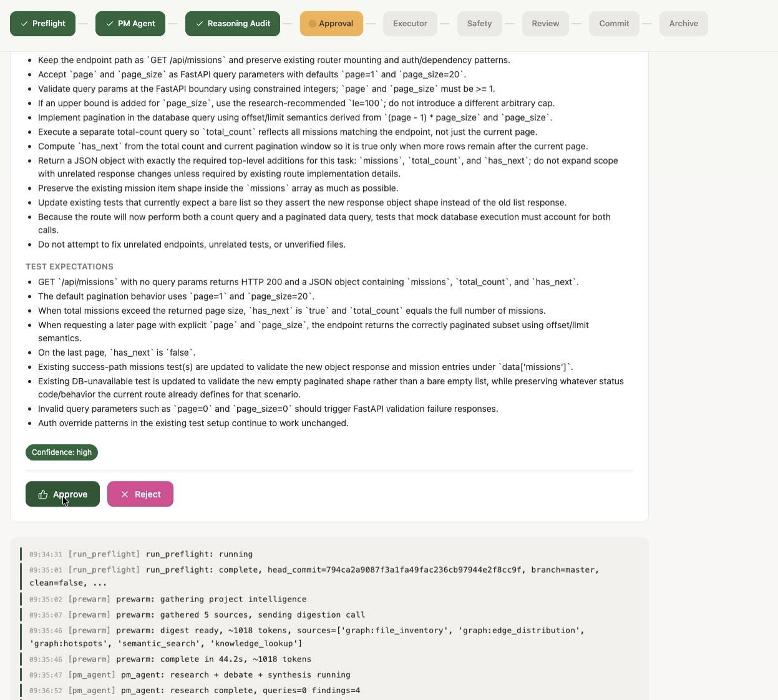Viewport: 778px width, 700px height.
Task: Open the Reasoning Audit stage
Action: (x=233, y=24)
